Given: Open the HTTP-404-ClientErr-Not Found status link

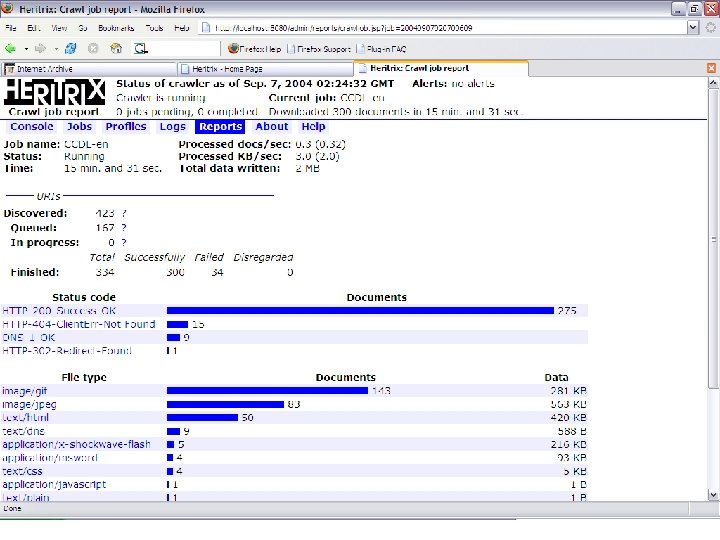Looking at the screenshot, I should tap(79, 324).
